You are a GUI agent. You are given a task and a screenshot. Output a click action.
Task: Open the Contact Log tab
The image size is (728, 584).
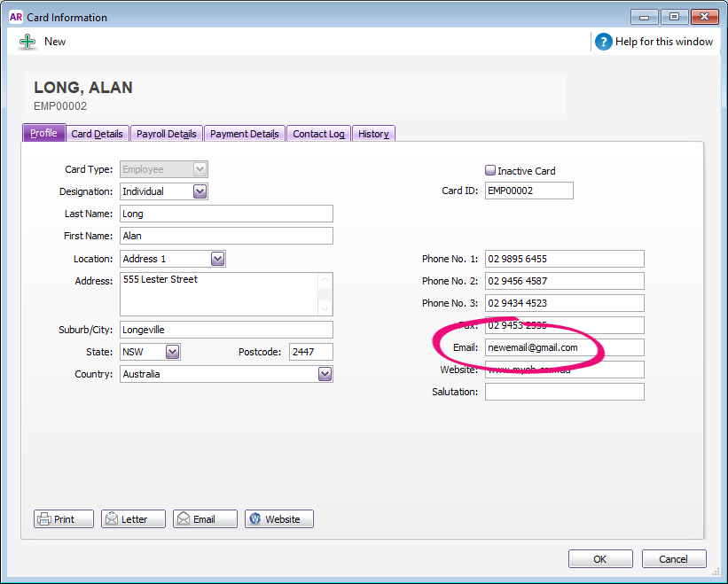click(x=318, y=134)
